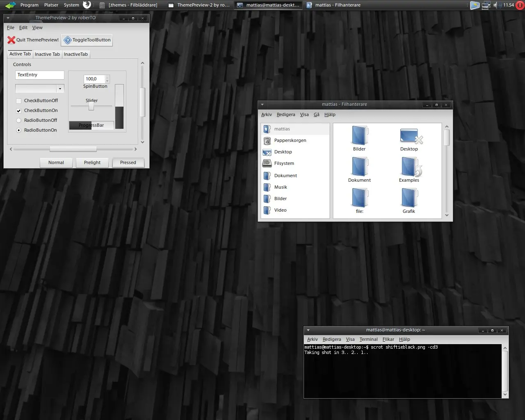Click the Prelight button
The image size is (525, 420).
point(92,162)
